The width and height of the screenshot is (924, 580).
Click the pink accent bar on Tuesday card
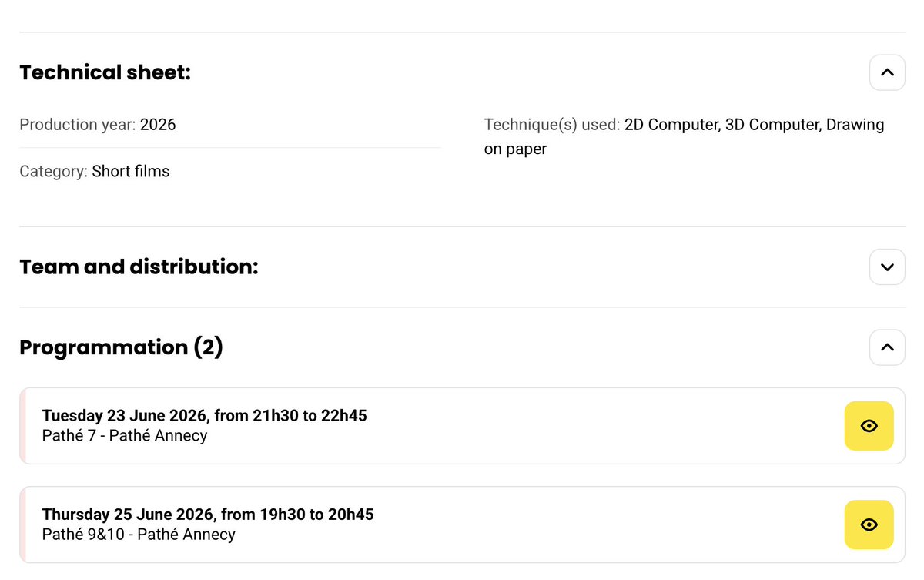[x=23, y=426]
